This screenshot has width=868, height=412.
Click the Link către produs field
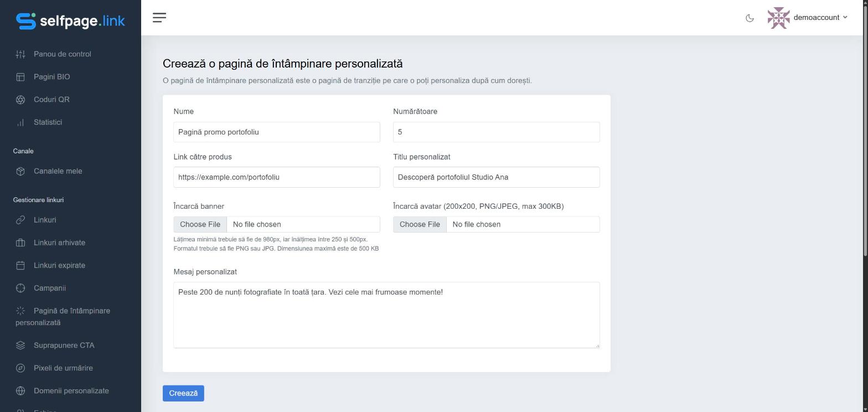(x=277, y=177)
